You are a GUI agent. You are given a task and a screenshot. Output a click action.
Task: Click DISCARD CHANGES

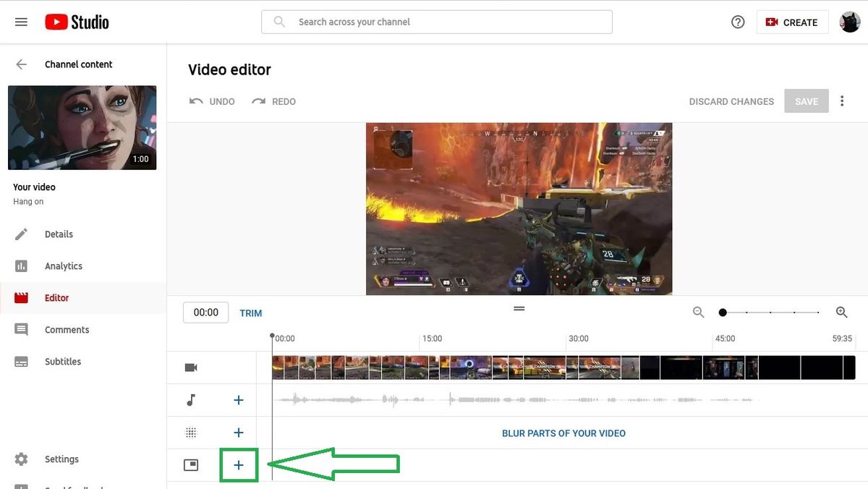pyautogui.click(x=731, y=101)
